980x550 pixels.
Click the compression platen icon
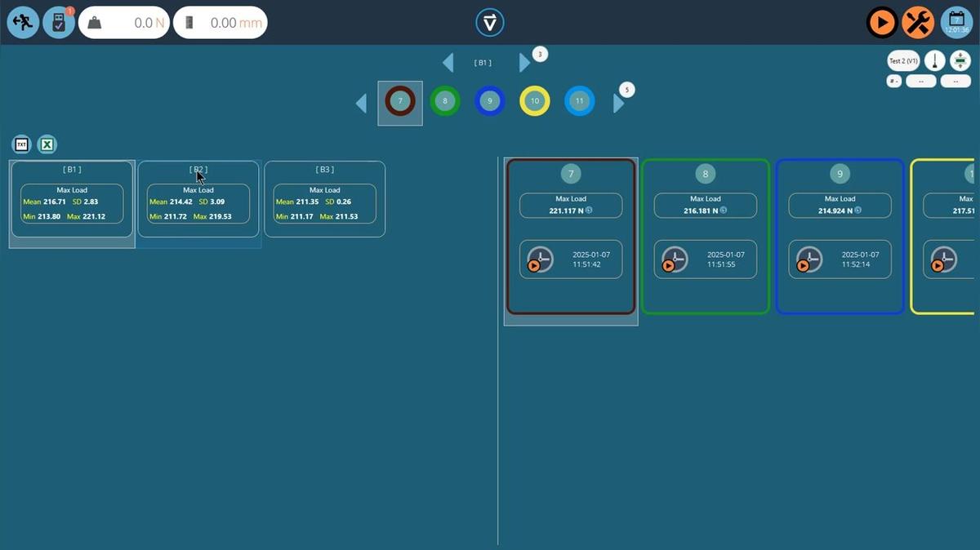[960, 61]
